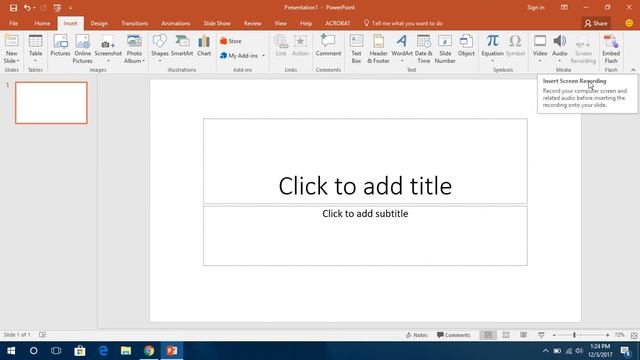Open the Animations tab
640x360 pixels.
point(176,23)
